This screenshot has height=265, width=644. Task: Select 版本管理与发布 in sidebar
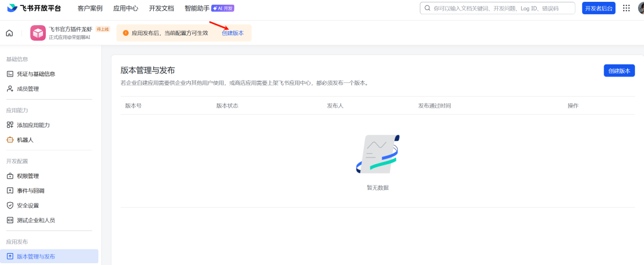(x=49, y=257)
